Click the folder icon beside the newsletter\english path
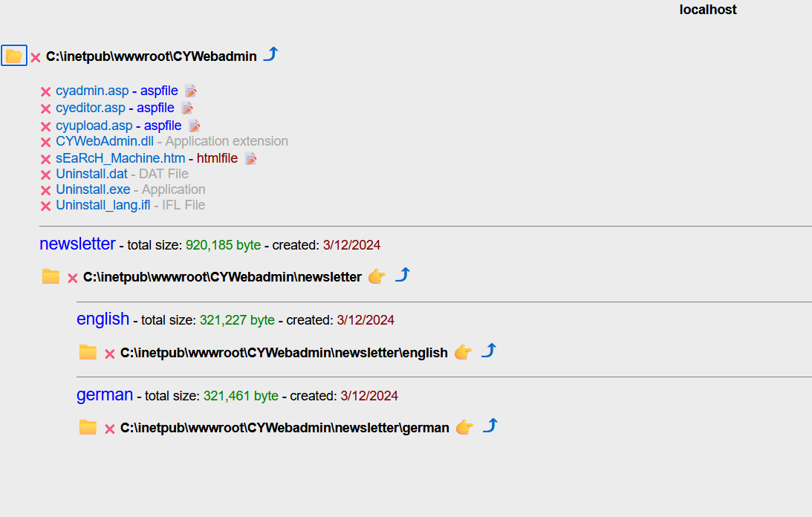This screenshot has width=812, height=517. (x=88, y=352)
